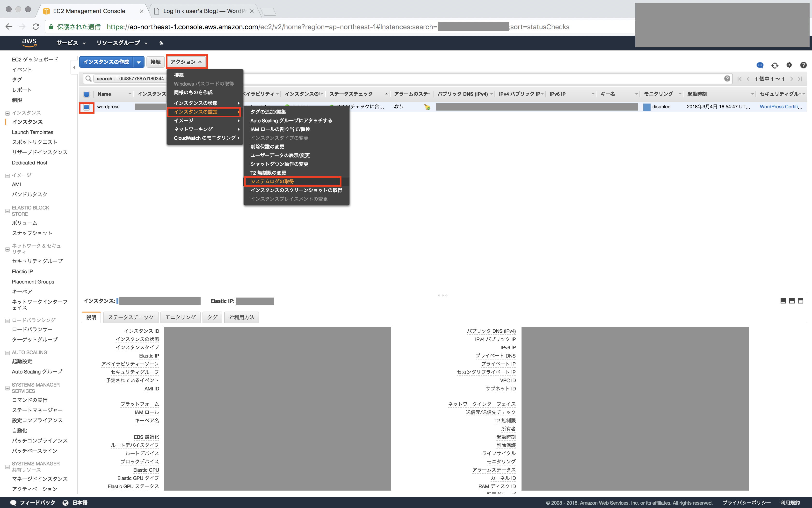Open the feedback chat bubble icon
This screenshot has width=812, height=508.
point(760,65)
